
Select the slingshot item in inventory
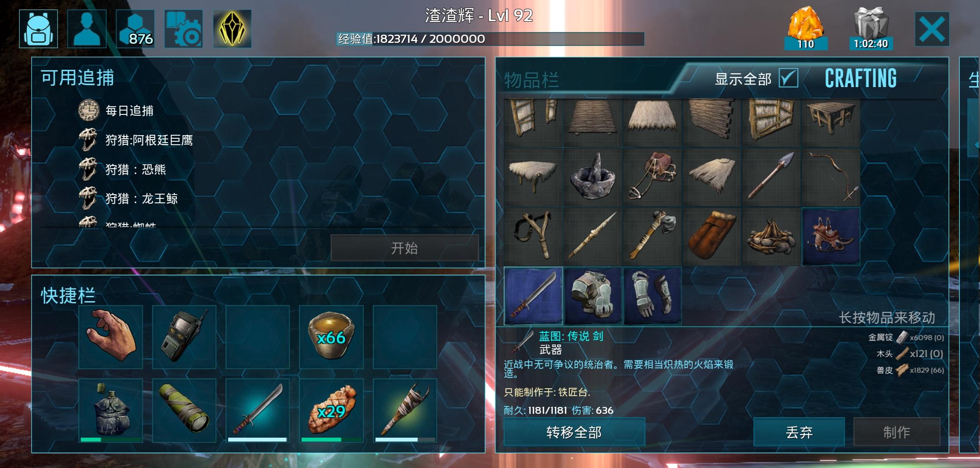pos(533,236)
